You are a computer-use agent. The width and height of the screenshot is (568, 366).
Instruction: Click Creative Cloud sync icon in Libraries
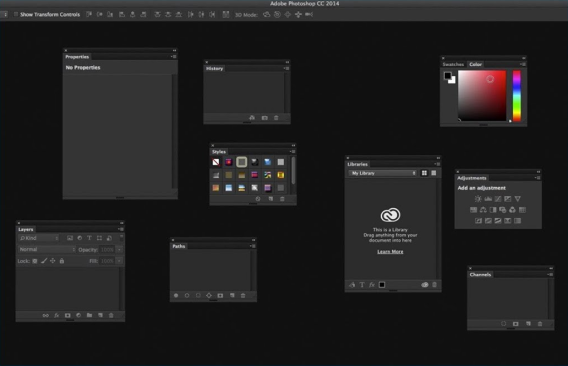pyautogui.click(x=425, y=285)
